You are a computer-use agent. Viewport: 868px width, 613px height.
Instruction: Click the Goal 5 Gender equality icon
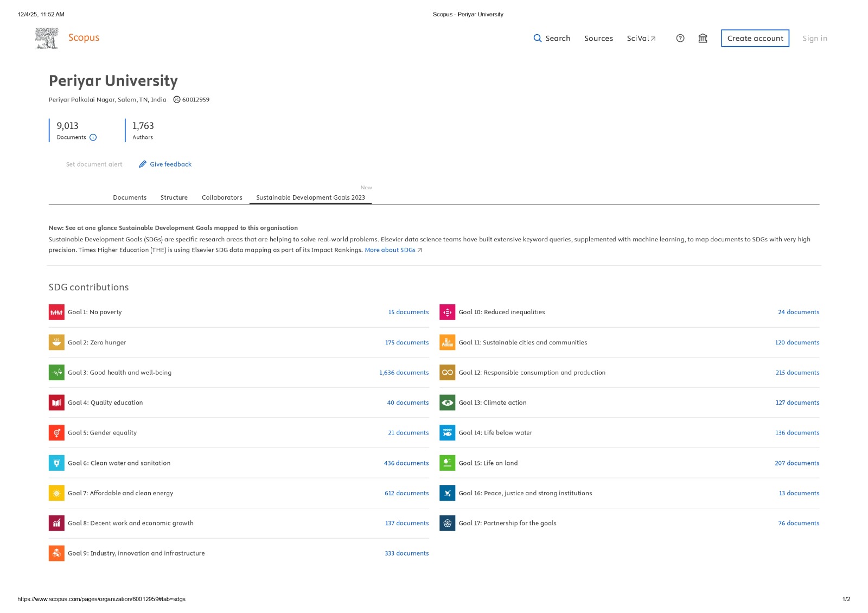pos(56,433)
